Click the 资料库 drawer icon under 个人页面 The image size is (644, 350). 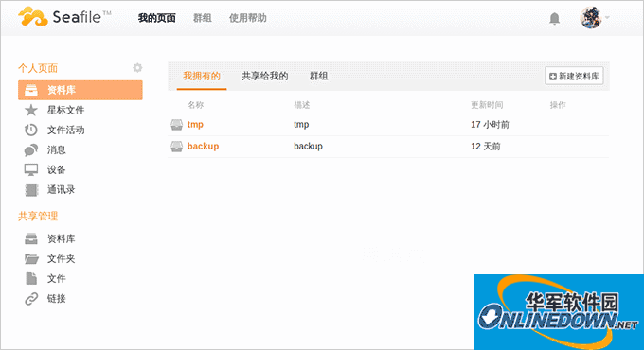point(31,90)
